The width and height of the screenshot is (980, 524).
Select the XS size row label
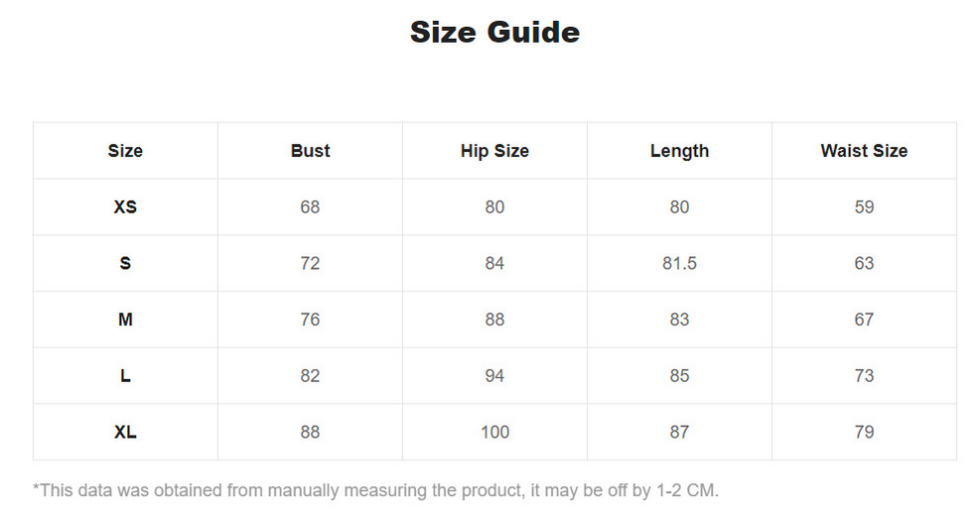pos(125,206)
